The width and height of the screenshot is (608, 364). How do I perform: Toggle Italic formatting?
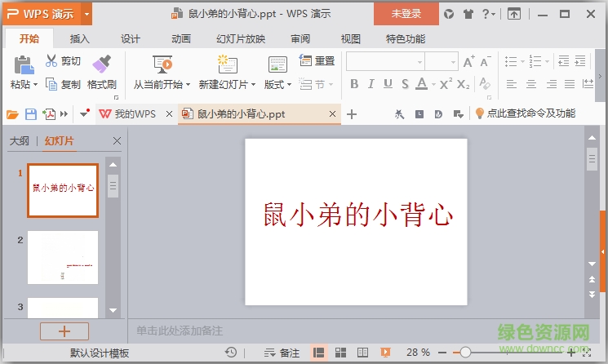coord(371,84)
